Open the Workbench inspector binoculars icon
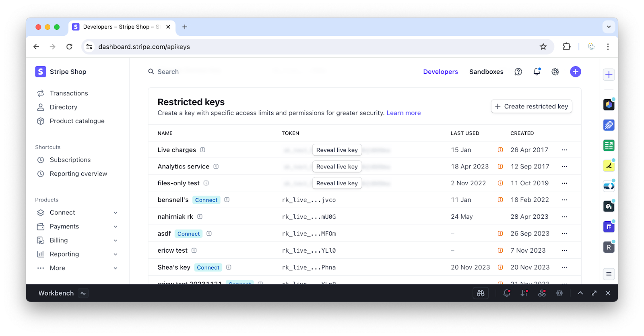The width and height of the screenshot is (644, 336). pyautogui.click(x=481, y=293)
